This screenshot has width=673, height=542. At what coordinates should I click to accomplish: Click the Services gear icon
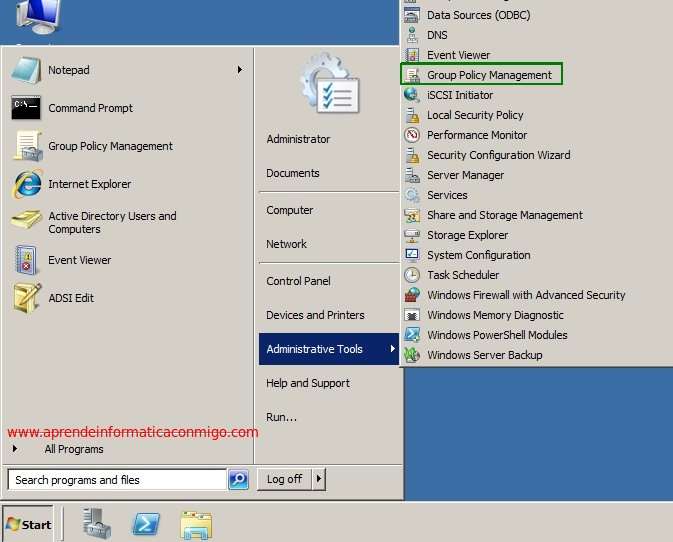[412, 195]
